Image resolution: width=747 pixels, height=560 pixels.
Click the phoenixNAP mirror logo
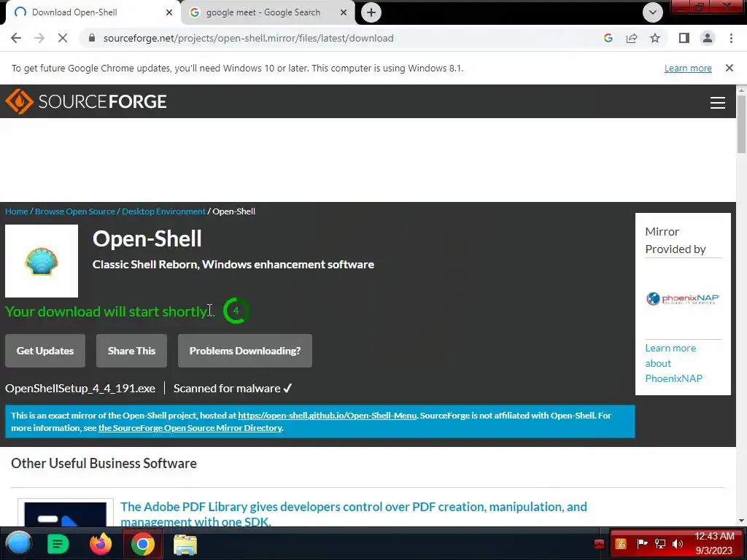683,298
